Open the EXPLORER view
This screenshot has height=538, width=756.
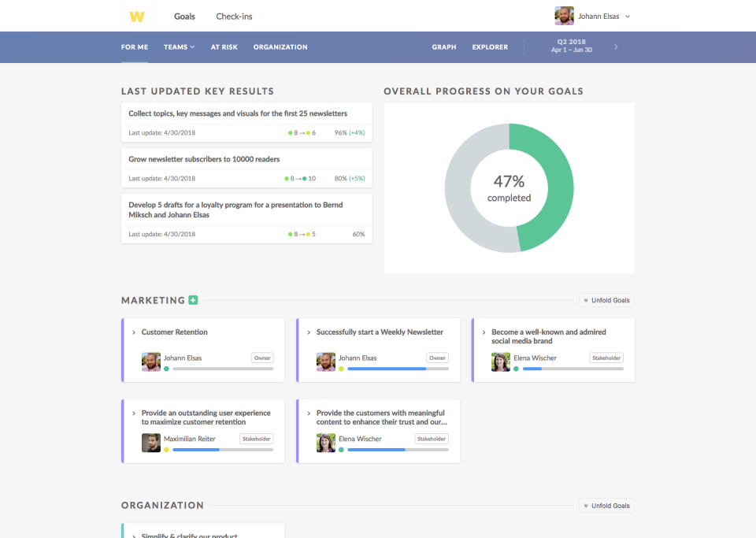pos(490,46)
